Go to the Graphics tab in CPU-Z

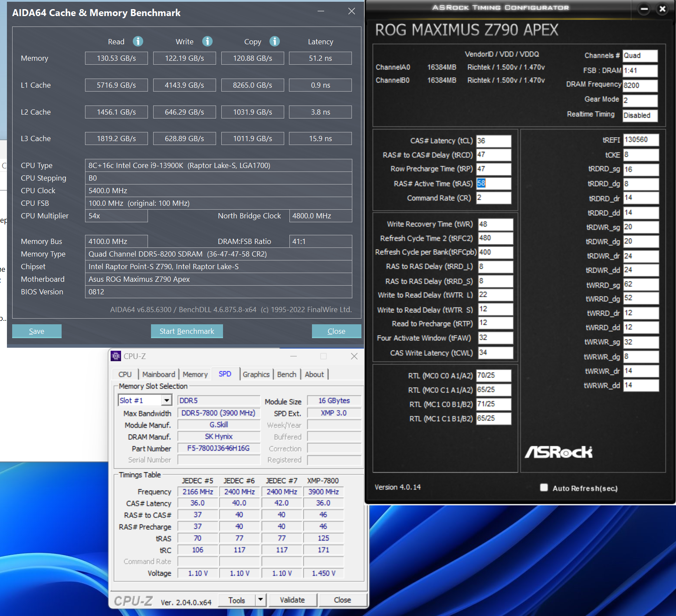(x=256, y=374)
